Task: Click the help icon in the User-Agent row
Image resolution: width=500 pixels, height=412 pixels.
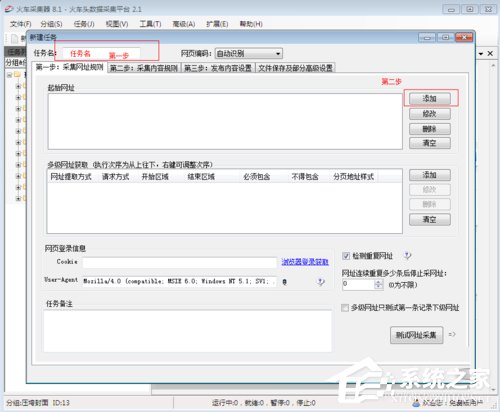Action: pyautogui.click(x=320, y=282)
